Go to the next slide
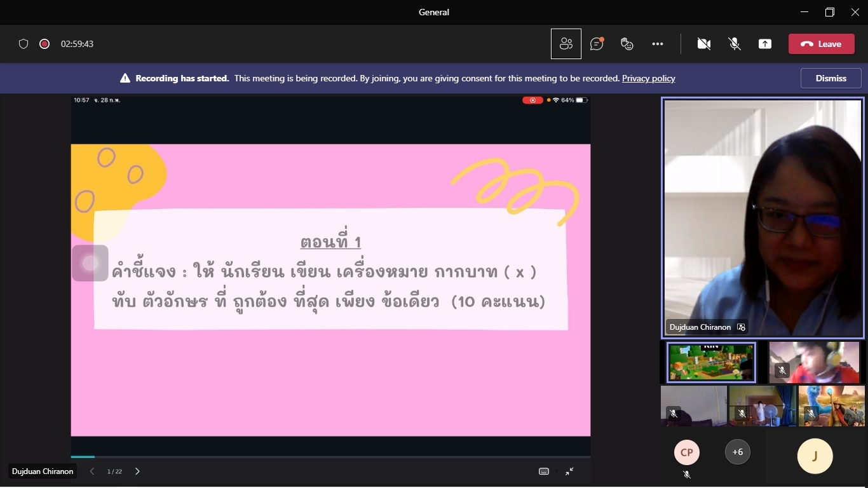 tap(137, 471)
